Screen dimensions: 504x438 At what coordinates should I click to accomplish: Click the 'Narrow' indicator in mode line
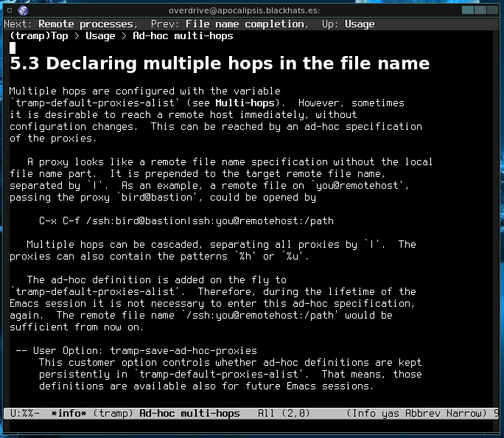463,413
